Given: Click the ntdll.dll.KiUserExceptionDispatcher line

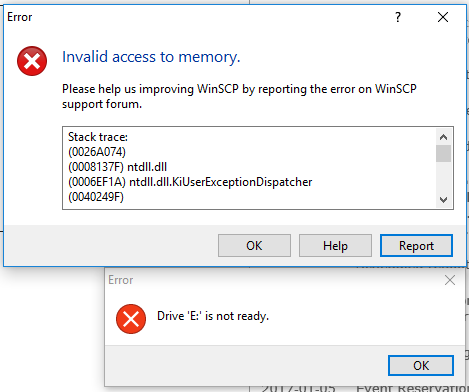Looking at the screenshot, I should pyautogui.click(x=190, y=182).
